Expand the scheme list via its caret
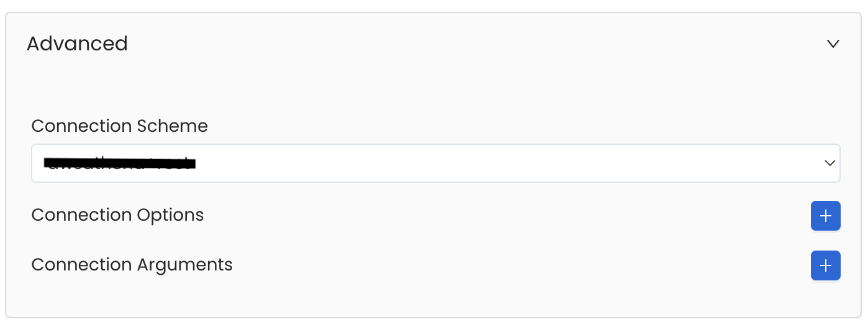Viewport: 868px width, 332px height. pos(830,163)
